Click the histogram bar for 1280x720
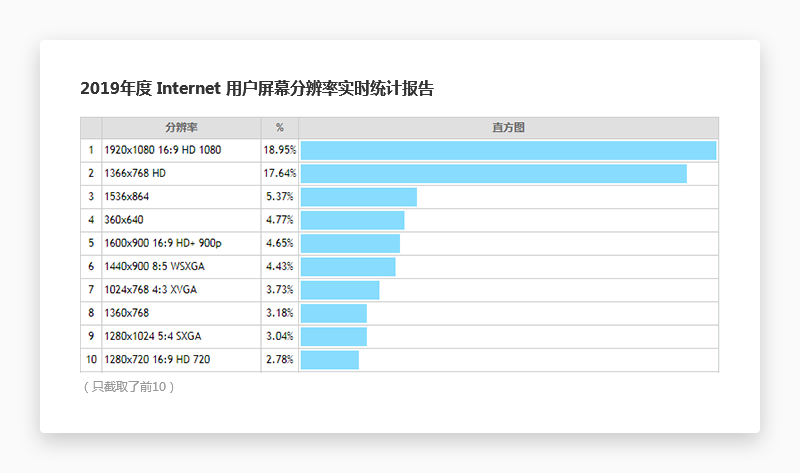800x473 pixels. pyautogui.click(x=330, y=359)
